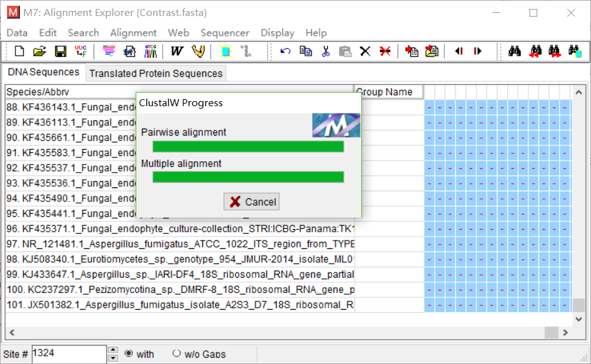591x364 pixels.
Task: Delete gaps with the red X icon
Action: coord(385,51)
